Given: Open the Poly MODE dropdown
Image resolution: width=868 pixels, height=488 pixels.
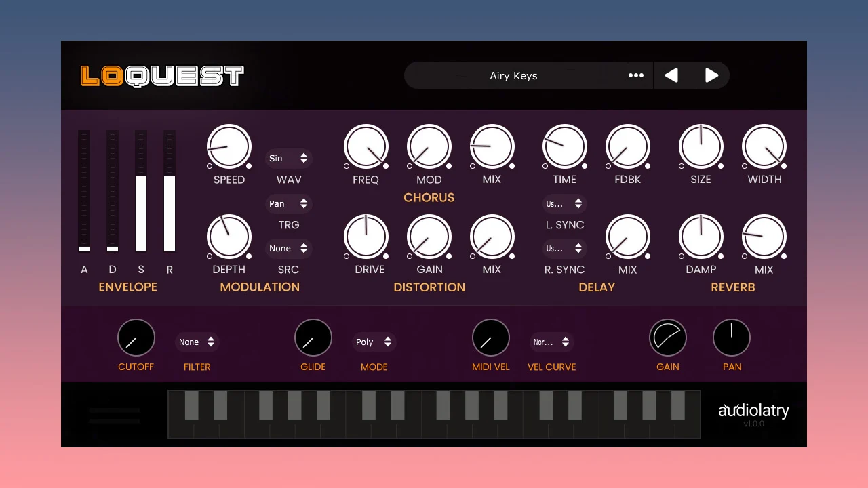Looking at the screenshot, I should [x=374, y=342].
